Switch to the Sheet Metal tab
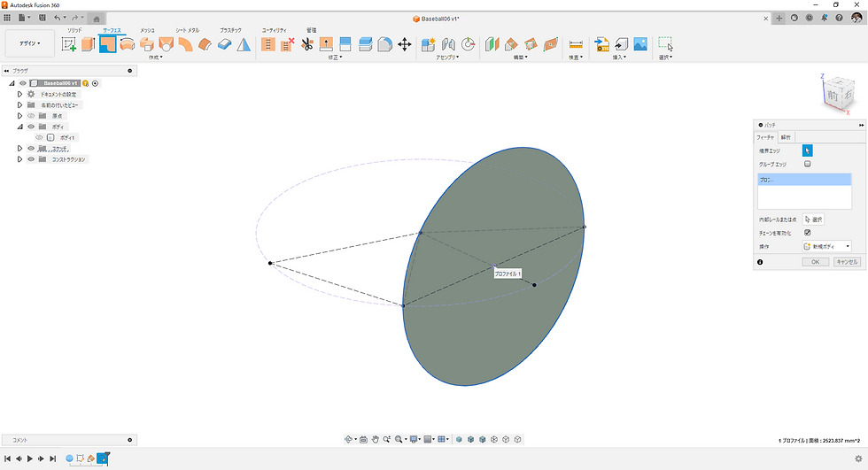This screenshot has width=868, height=470. [187, 30]
